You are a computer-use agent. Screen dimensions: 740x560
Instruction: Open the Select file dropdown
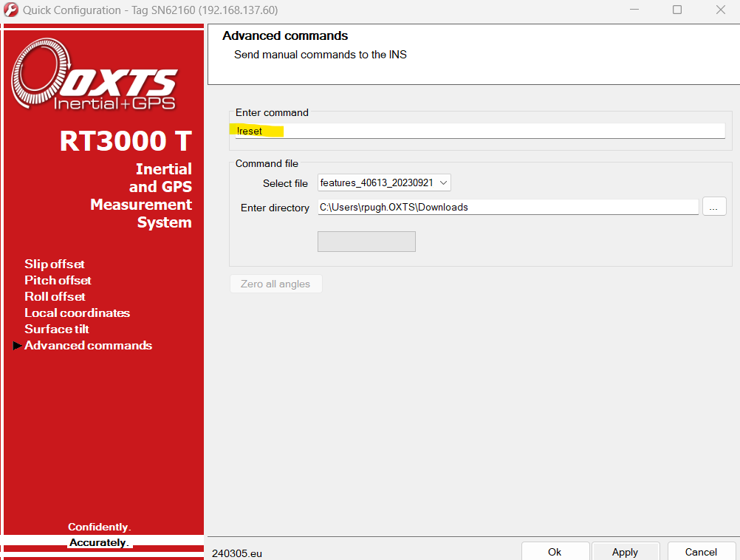(x=384, y=182)
